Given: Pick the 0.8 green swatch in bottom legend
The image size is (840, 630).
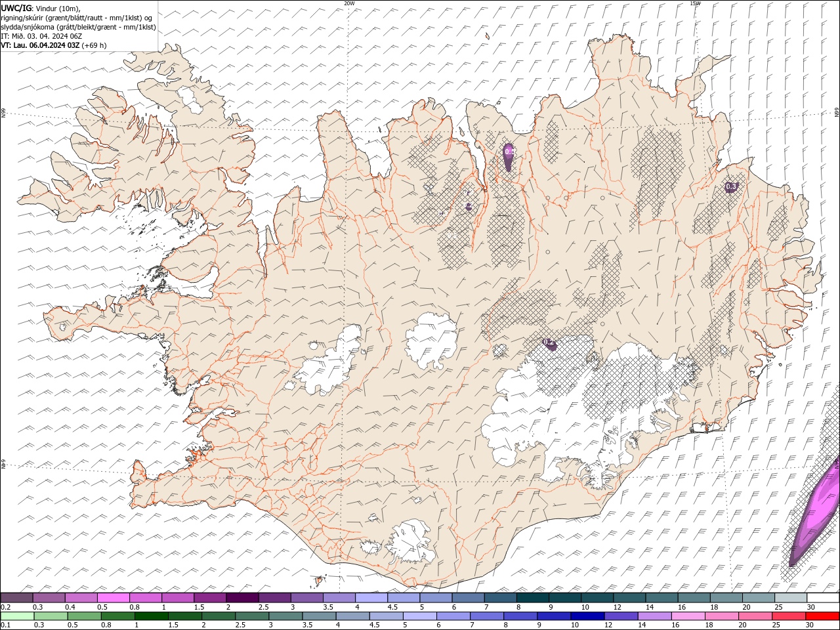Looking at the screenshot, I should click(117, 616).
